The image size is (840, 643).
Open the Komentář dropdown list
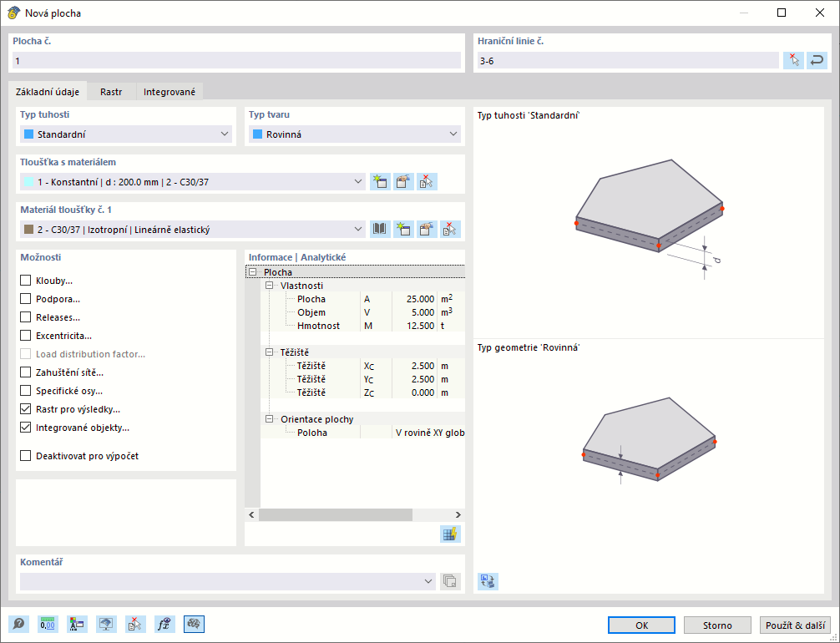[x=428, y=581]
